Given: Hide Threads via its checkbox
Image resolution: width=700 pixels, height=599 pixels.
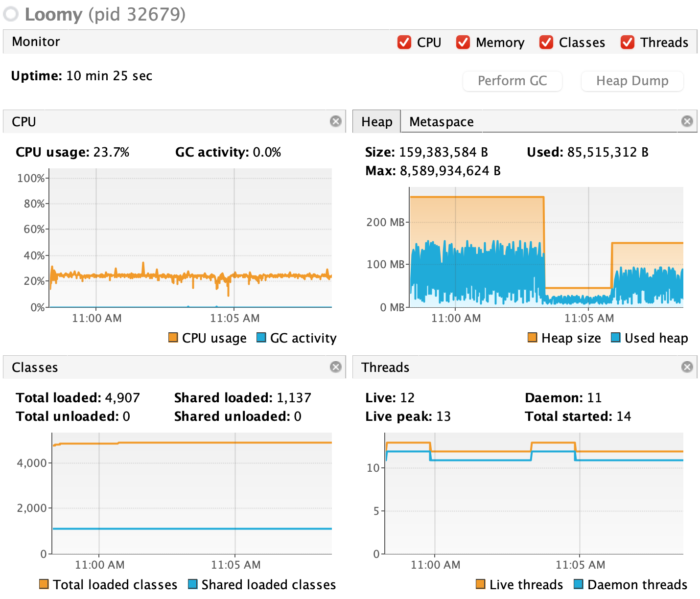Looking at the screenshot, I should click(628, 43).
